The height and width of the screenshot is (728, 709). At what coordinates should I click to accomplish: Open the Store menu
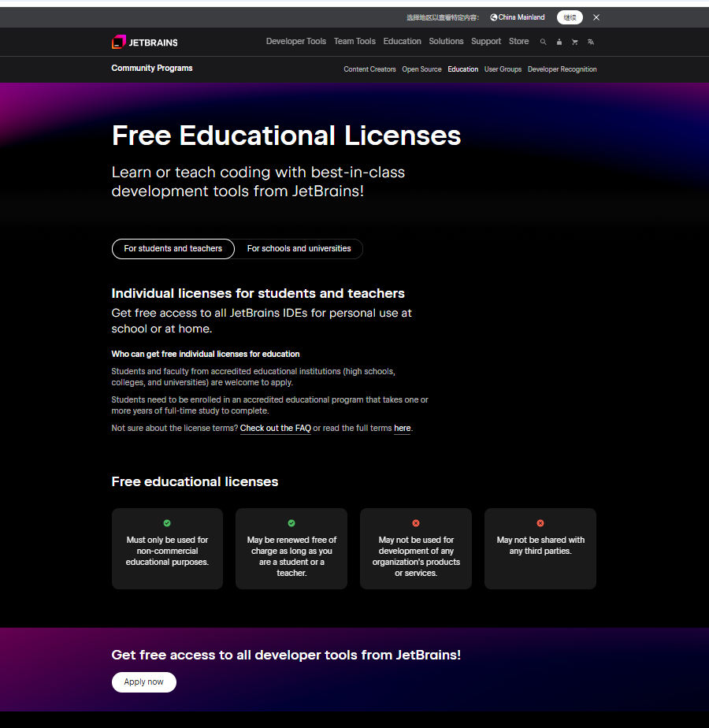(x=518, y=41)
